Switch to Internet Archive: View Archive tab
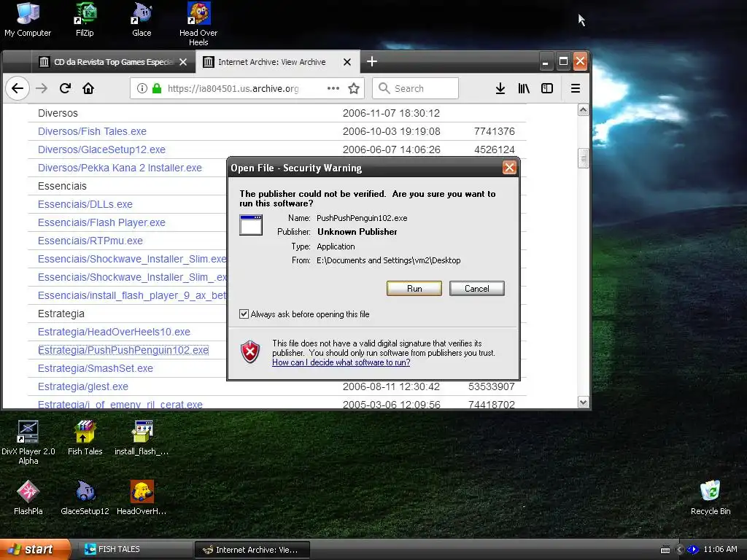Image resolution: width=747 pixels, height=560 pixels. click(x=276, y=62)
